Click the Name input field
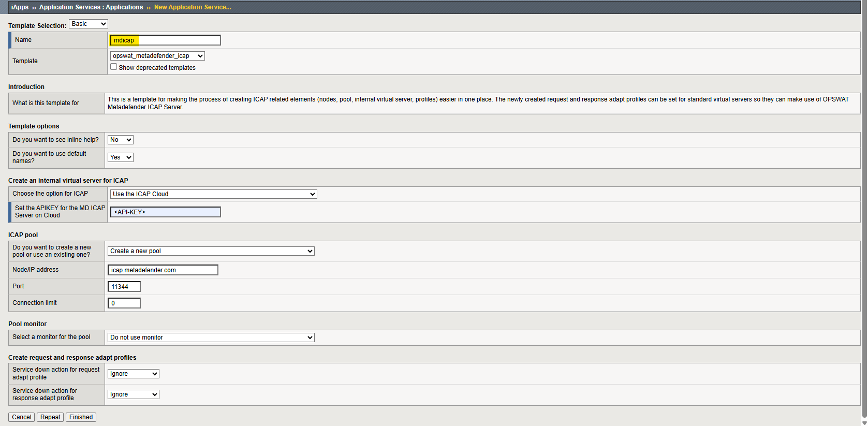 tap(165, 40)
